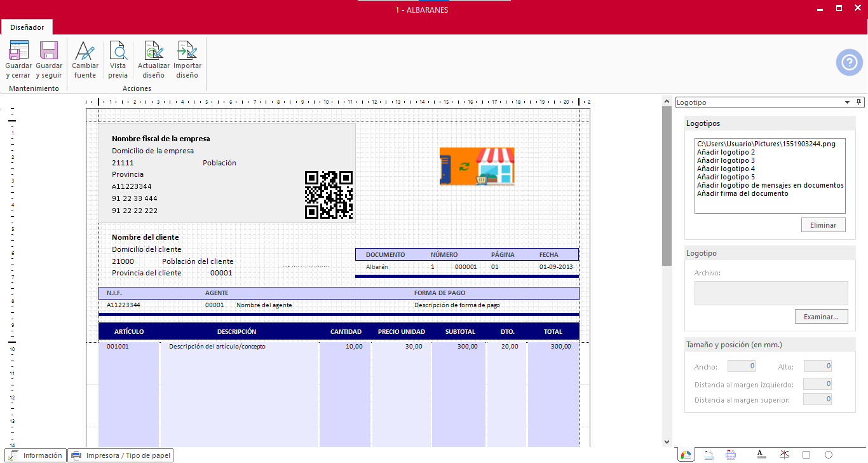868x463 pixels.
Task: Click Importar diseño icon
Action: (x=187, y=50)
